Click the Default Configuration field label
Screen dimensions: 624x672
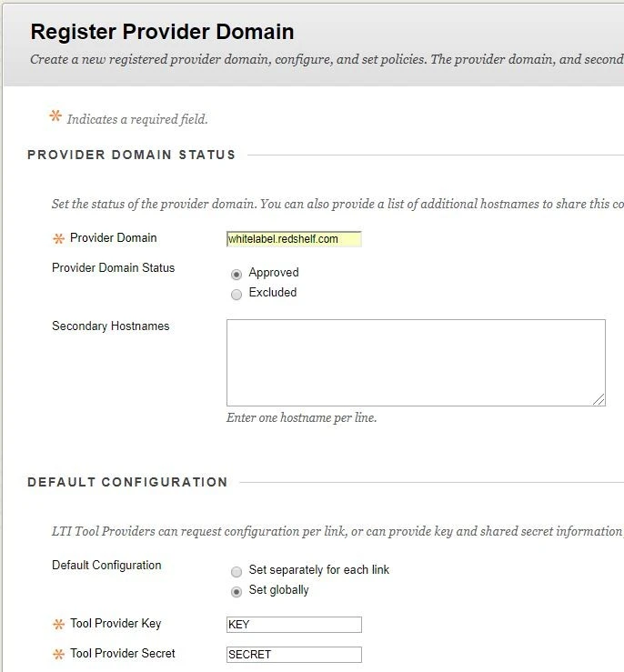pyautogui.click(x=106, y=566)
